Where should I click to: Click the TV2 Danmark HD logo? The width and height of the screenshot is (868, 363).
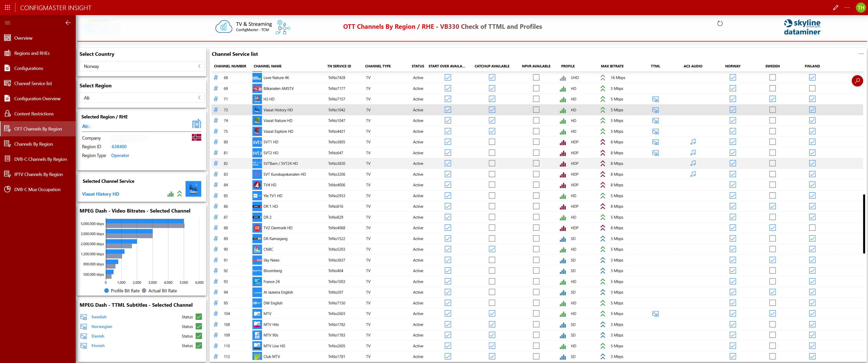(257, 228)
